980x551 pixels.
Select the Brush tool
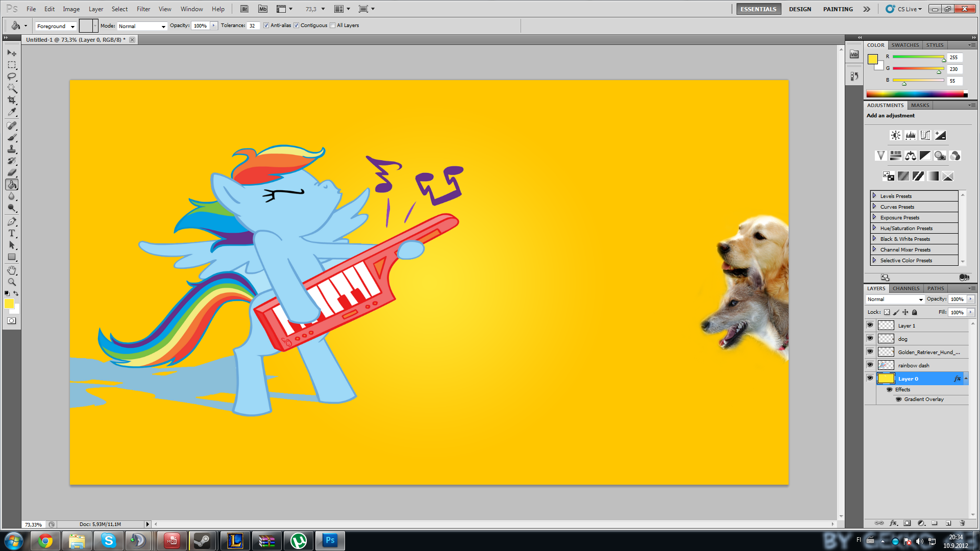12,137
